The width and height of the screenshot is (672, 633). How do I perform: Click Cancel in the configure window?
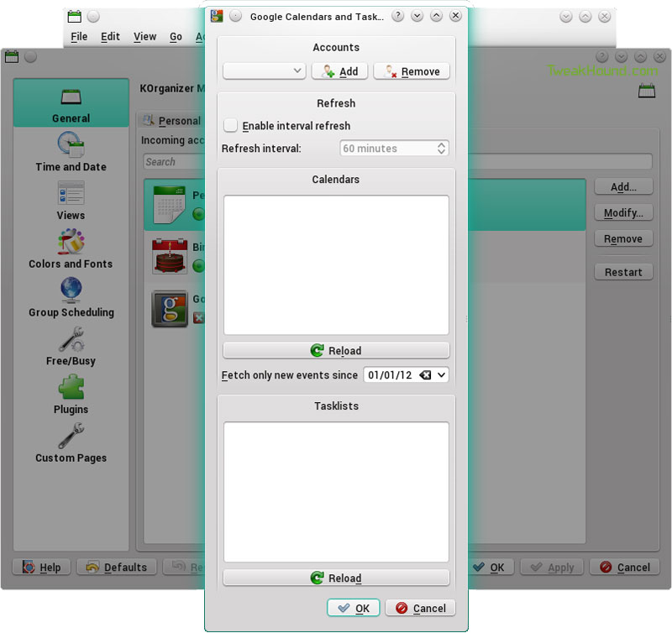tap(625, 567)
